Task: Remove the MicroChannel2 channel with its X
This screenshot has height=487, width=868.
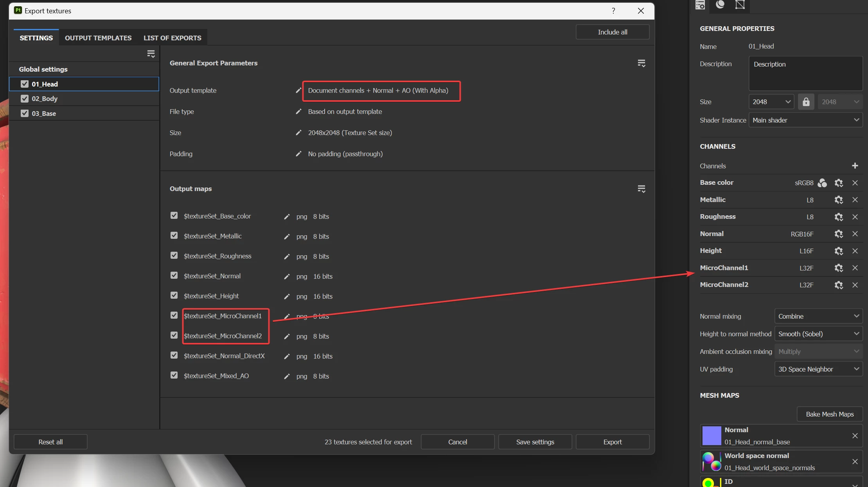Action: coord(855,285)
